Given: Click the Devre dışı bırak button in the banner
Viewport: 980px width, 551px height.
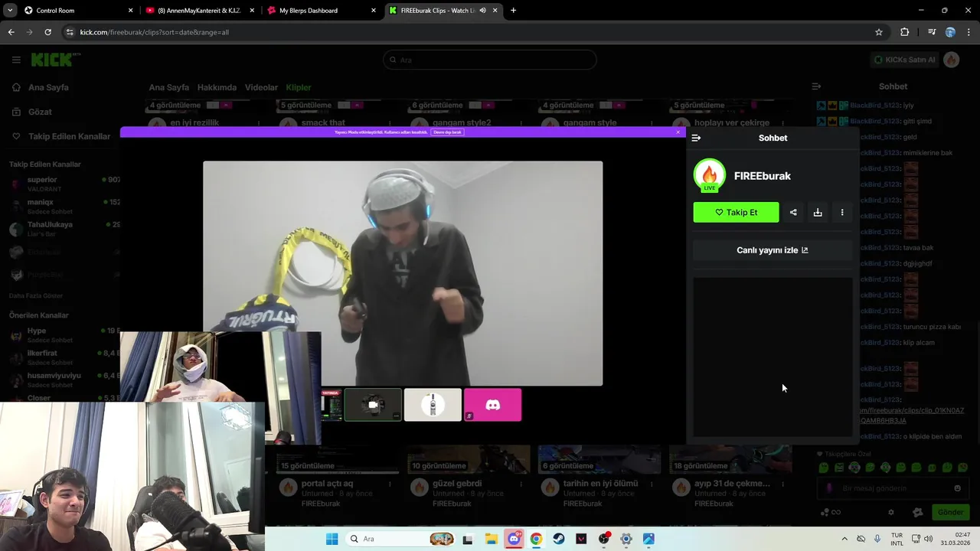Looking at the screenshot, I should (448, 132).
